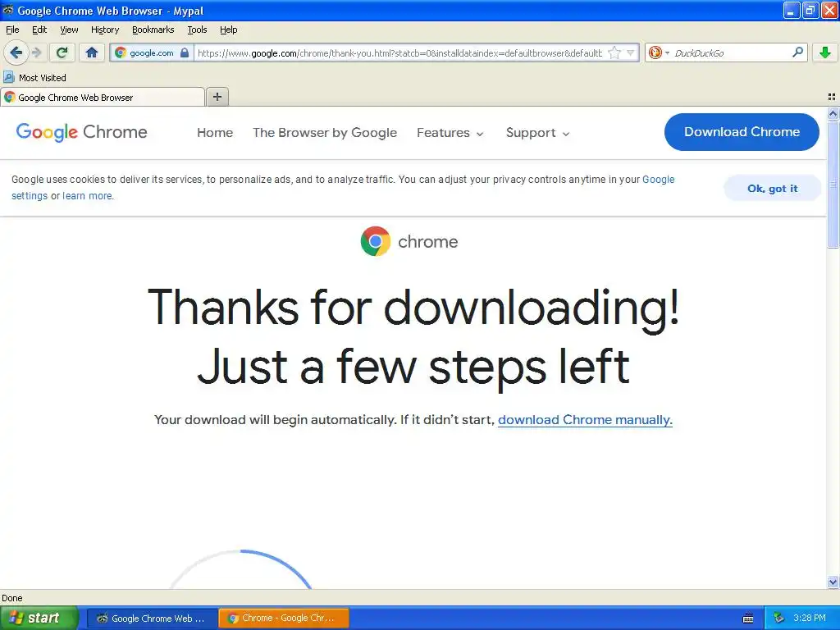Click the Done status bar text
The height and width of the screenshot is (630, 840).
tap(11, 598)
